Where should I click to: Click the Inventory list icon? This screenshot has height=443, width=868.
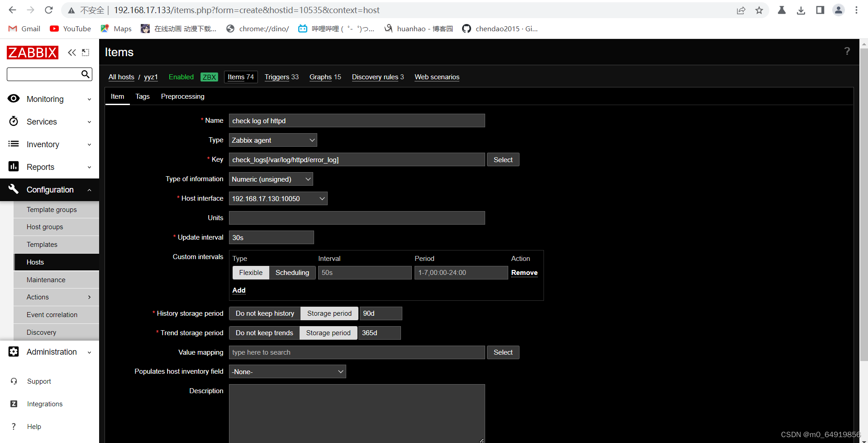pyautogui.click(x=14, y=144)
